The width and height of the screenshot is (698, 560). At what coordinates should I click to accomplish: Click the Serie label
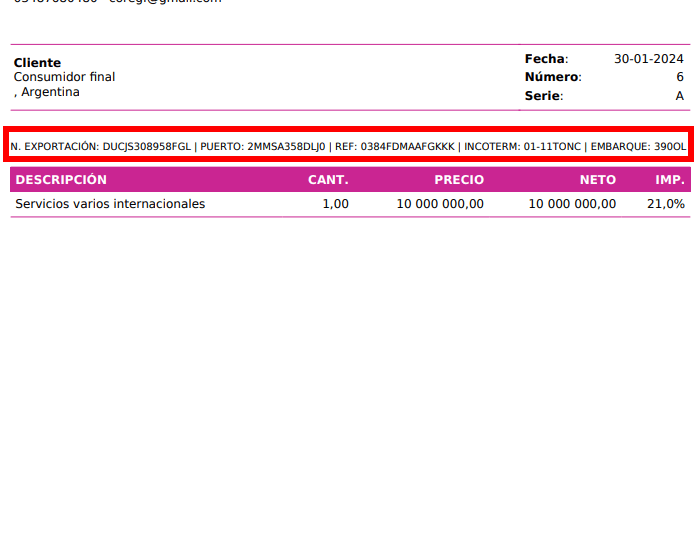click(543, 96)
